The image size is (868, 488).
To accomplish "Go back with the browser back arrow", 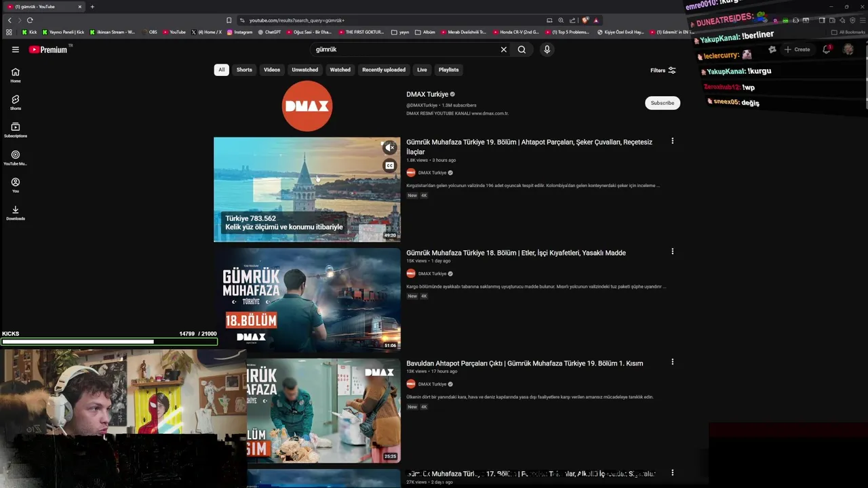I will point(9,20).
